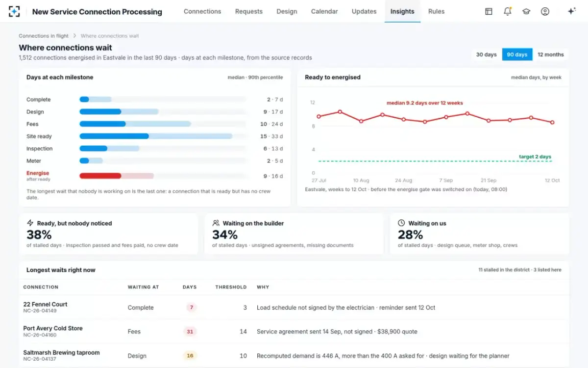Click the Ready to energised chart title
The height and width of the screenshot is (368, 588).
333,77
